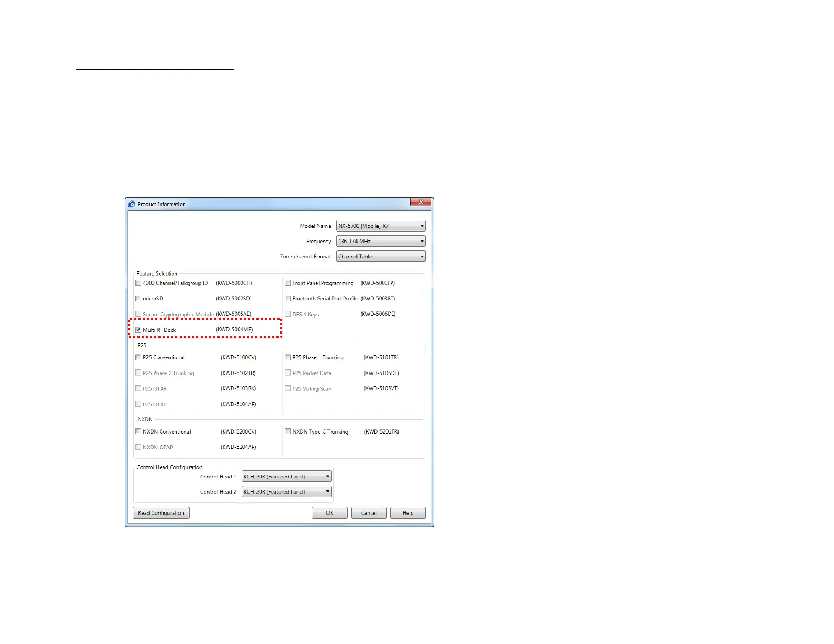The image size is (834, 644).
Task: Toggle the DES 4 Keys checkbox
Action: click(288, 314)
